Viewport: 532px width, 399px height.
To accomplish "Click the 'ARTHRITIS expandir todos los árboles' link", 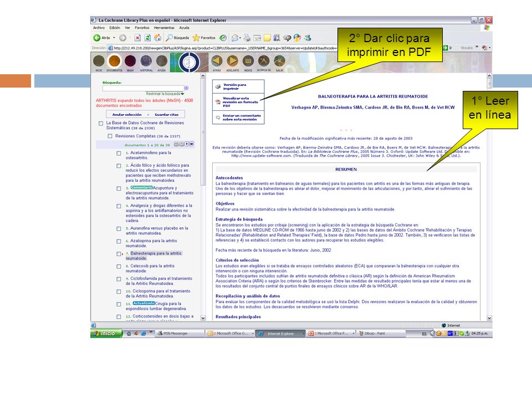I will point(144,103).
